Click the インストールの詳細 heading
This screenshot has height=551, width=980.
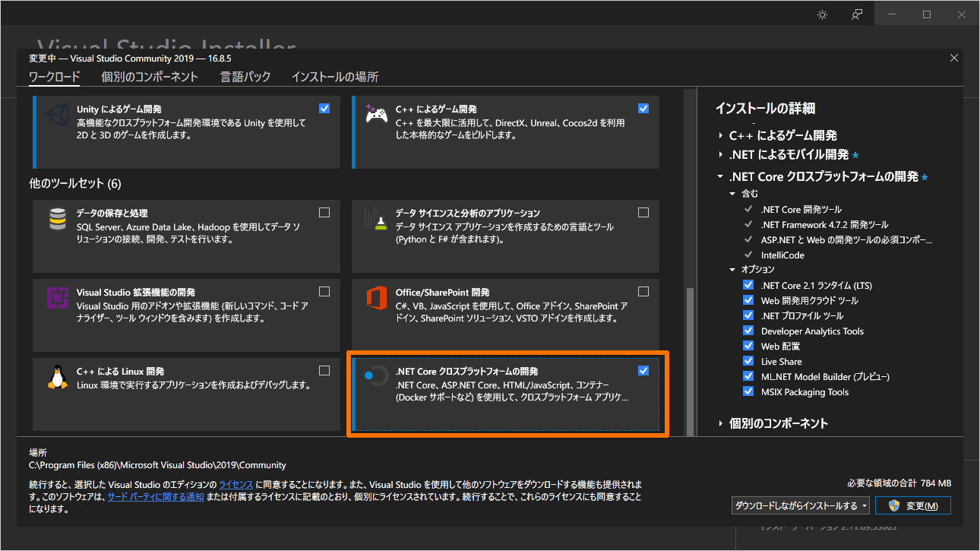click(x=765, y=109)
